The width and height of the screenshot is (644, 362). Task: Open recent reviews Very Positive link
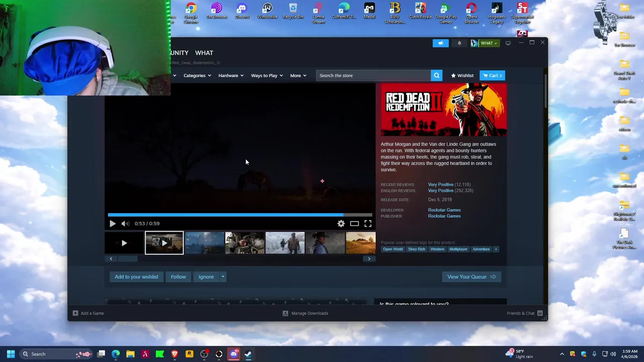(441, 185)
